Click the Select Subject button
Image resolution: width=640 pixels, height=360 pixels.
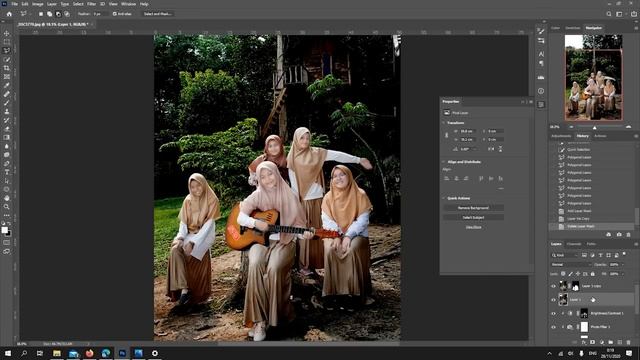click(x=473, y=218)
